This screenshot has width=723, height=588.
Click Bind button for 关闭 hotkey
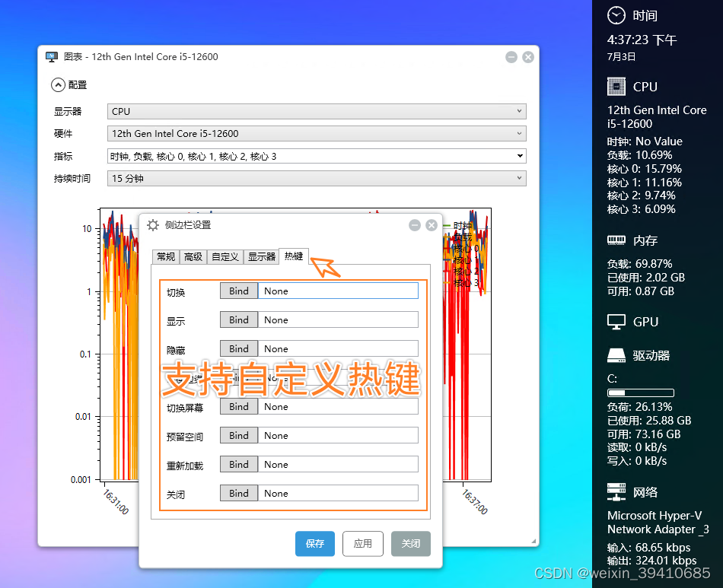pyautogui.click(x=239, y=493)
